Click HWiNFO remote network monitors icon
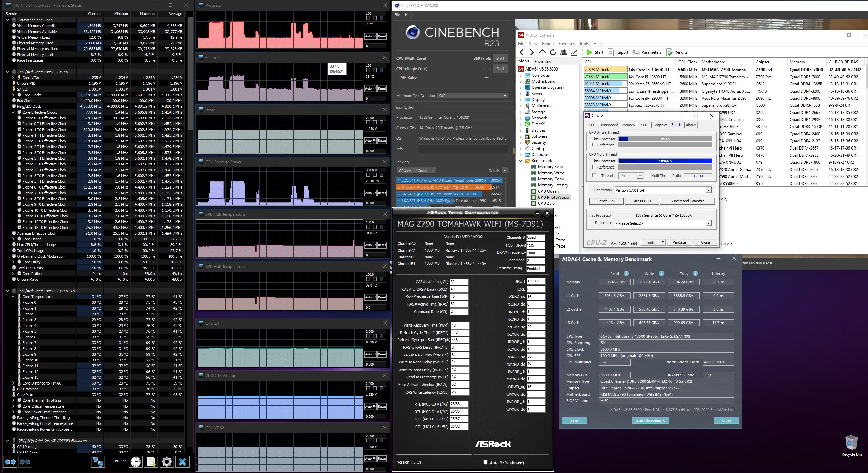Image resolution: width=868 pixels, height=473 pixels. pyautogui.click(x=98, y=461)
